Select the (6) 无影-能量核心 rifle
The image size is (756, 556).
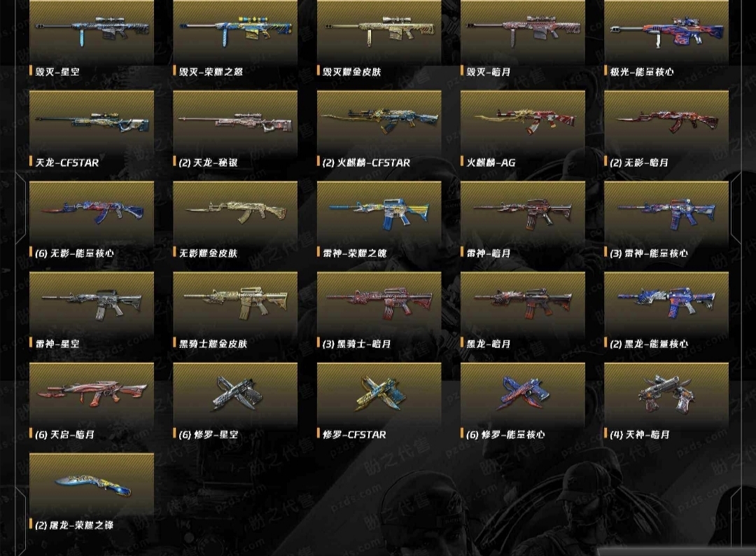(92, 220)
